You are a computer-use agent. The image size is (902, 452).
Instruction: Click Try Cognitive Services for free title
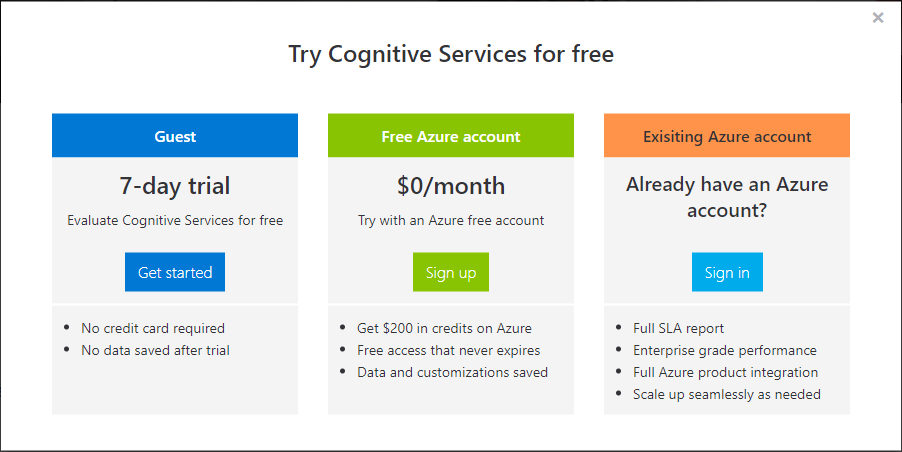[451, 54]
